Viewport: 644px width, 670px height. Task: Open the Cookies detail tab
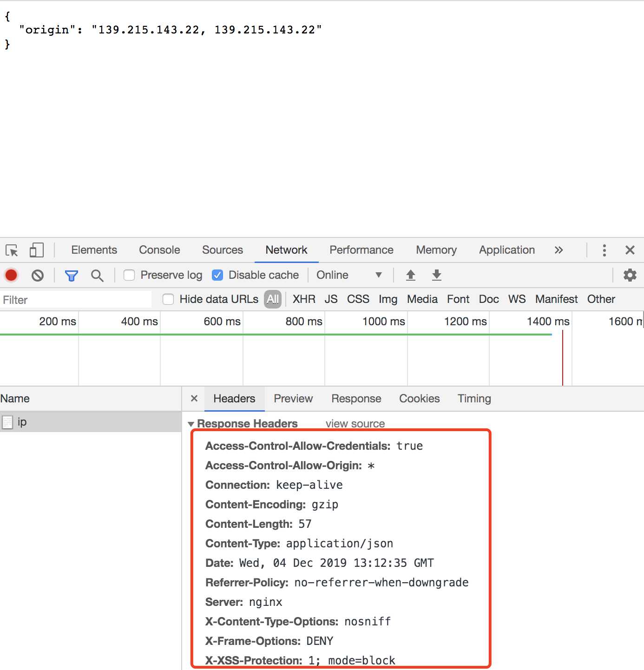tap(420, 399)
